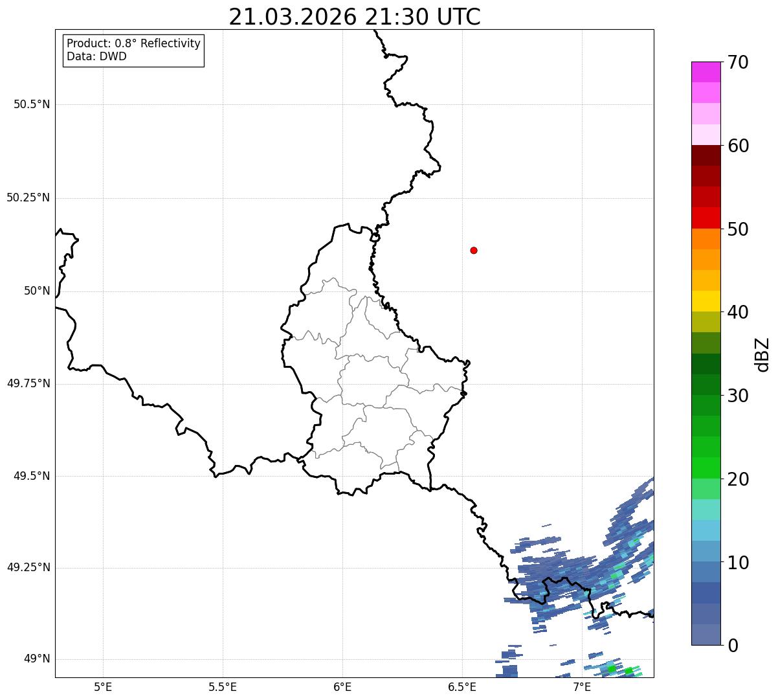Click the colorbar 70 tick label
This screenshot has height=700, width=778.
click(739, 62)
